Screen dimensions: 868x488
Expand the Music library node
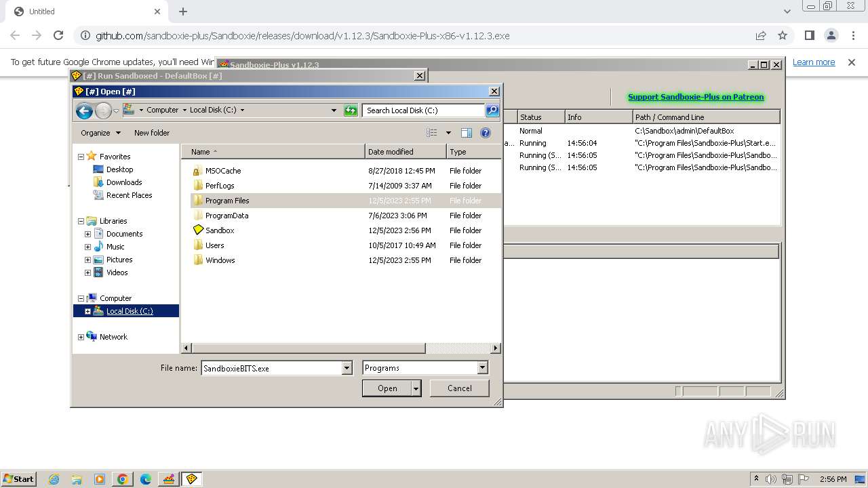87,247
